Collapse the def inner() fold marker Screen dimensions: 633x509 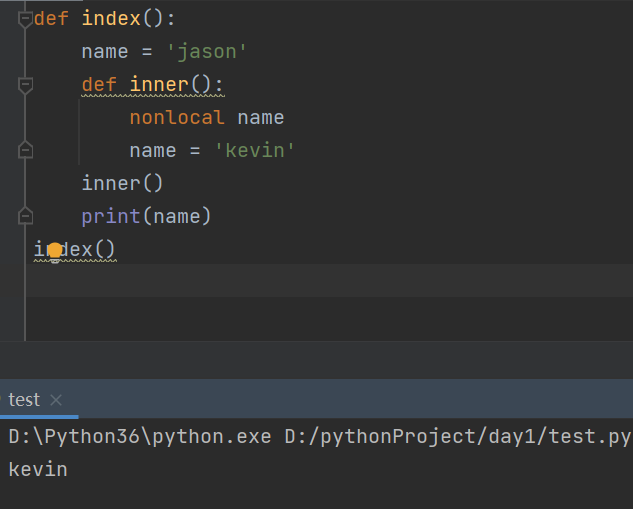(25, 85)
